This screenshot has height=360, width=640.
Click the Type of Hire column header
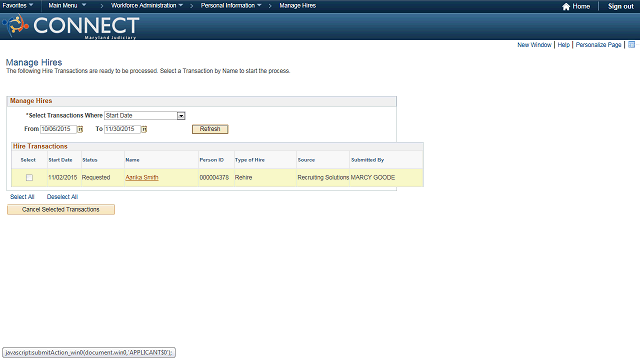pos(250,160)
